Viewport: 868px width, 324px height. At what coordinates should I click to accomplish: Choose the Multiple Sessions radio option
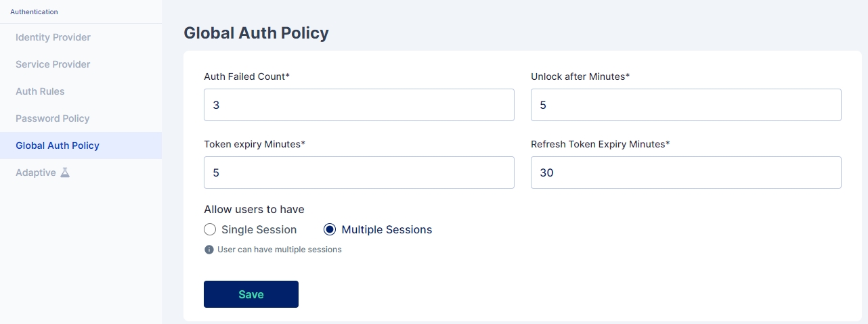tap(330, 229)
